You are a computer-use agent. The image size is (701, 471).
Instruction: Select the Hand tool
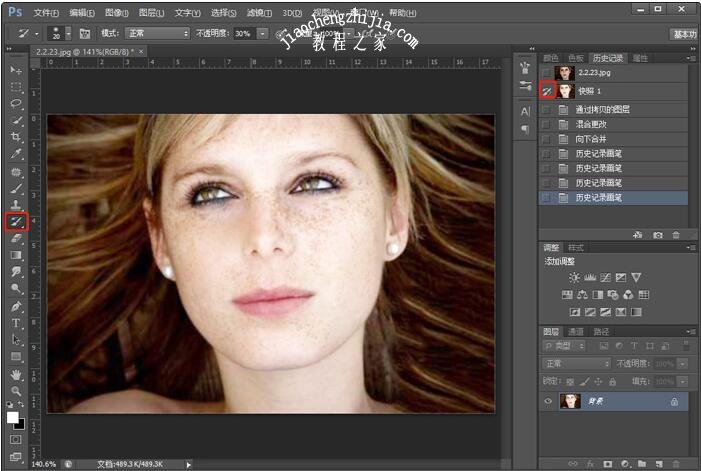[x=16, y=374]
